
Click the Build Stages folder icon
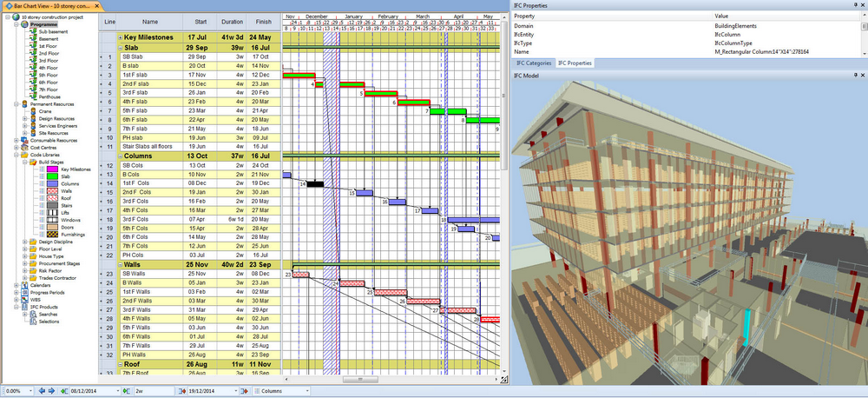tap(31, 163)
